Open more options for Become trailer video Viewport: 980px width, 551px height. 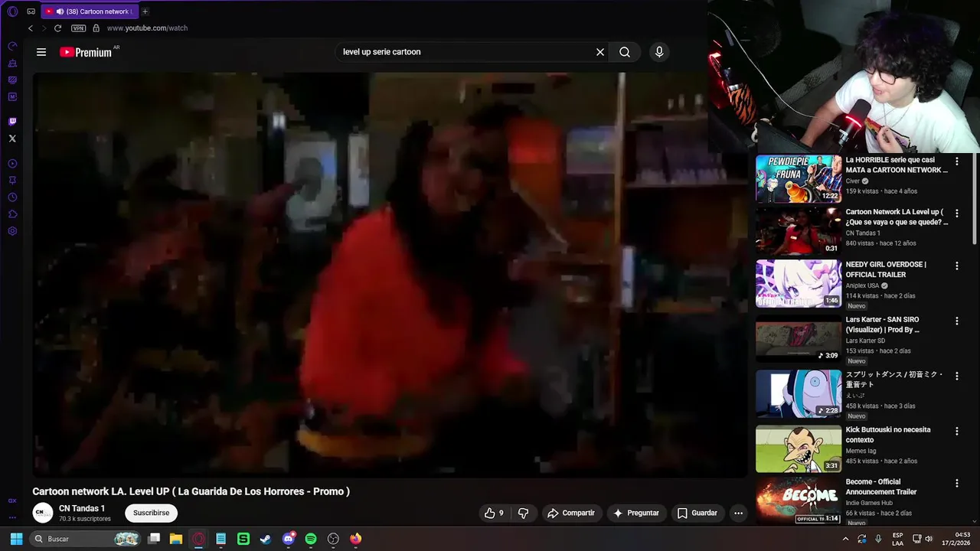pos(956,483)
